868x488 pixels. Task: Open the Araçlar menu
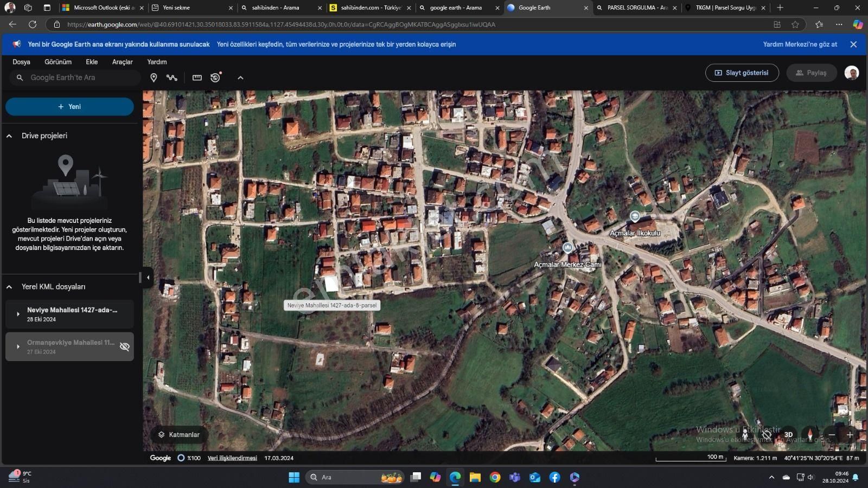122,62
